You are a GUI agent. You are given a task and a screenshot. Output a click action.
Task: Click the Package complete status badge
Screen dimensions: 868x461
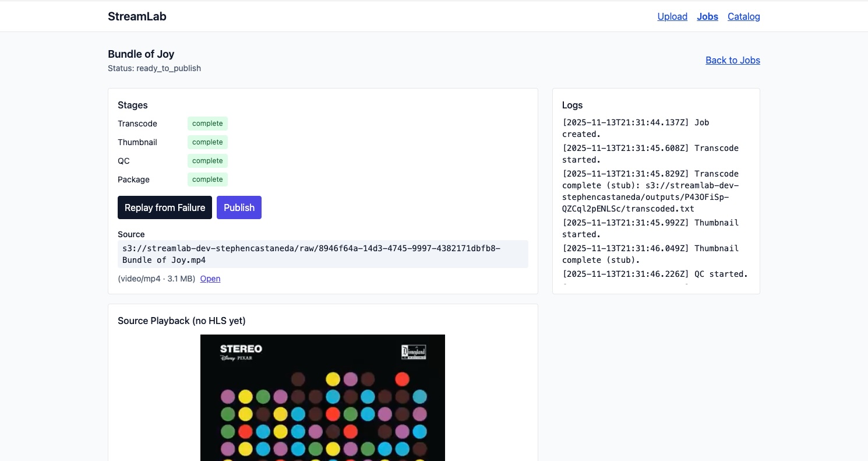207,180
